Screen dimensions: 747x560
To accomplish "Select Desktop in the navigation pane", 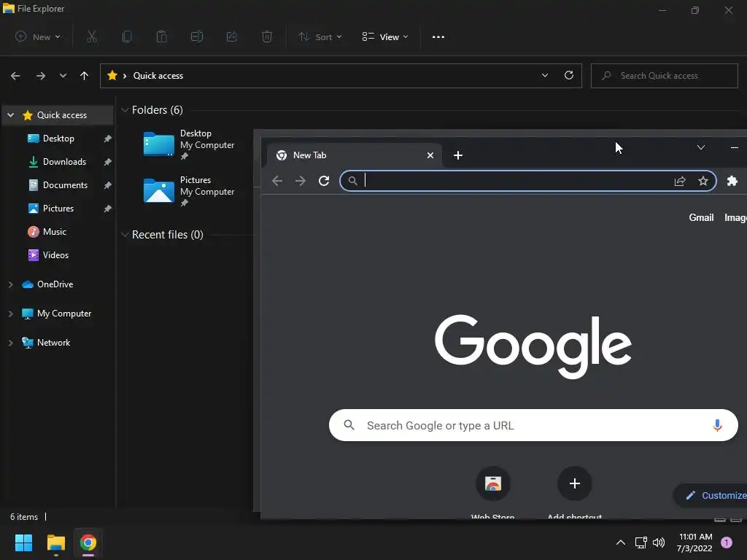I will [58, 139].
